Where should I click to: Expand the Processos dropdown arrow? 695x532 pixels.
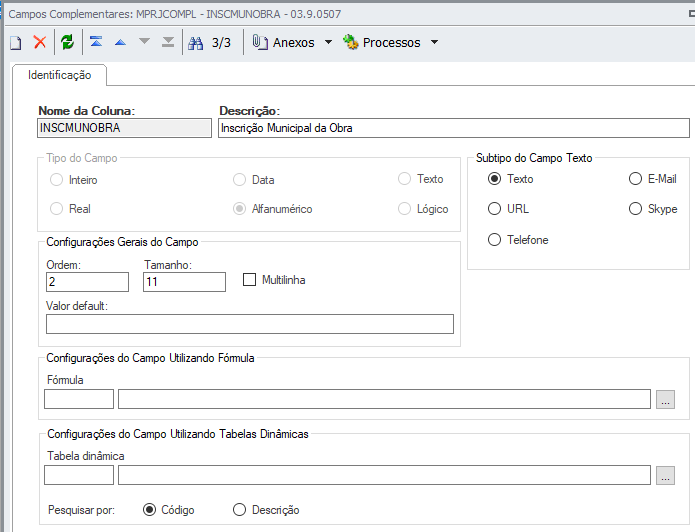click(x=434, y=43)
